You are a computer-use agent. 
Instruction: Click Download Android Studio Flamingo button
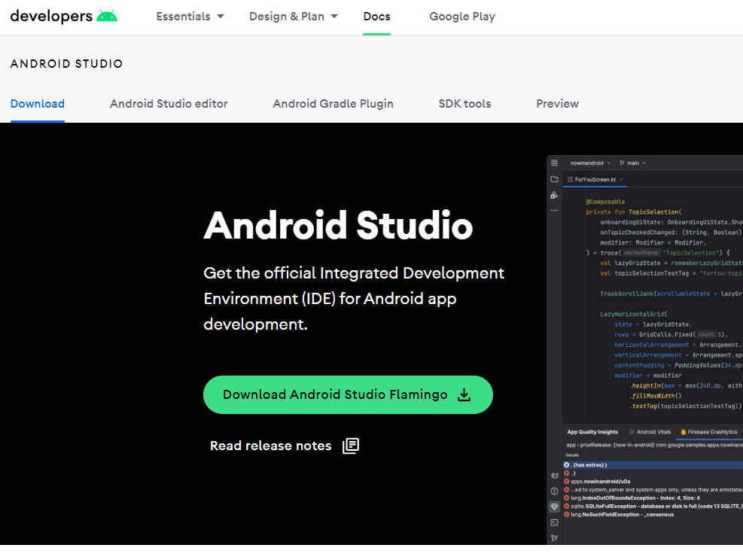click(348, 394)
